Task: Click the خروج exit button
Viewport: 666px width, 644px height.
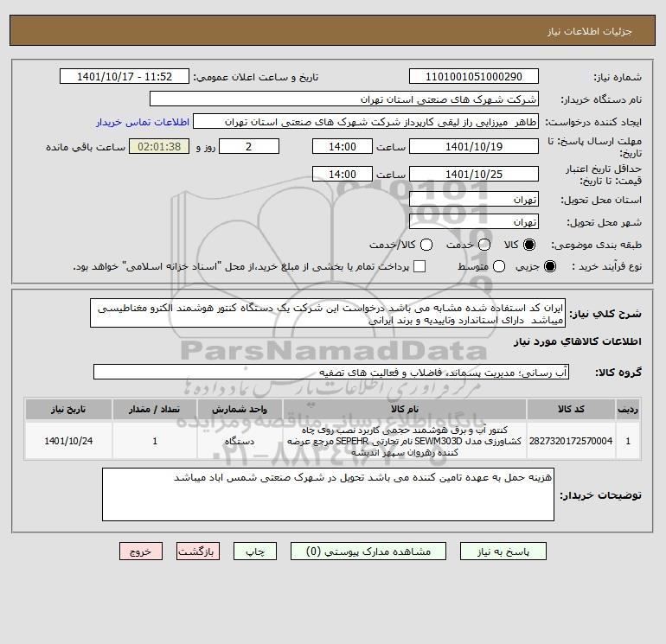Action: (141, 552)
